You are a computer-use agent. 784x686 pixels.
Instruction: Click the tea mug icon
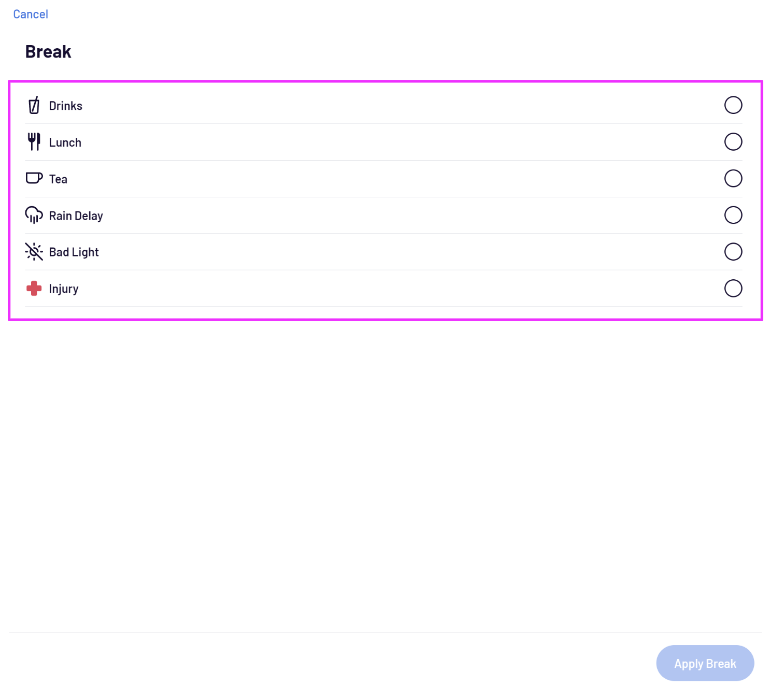click(x=34, y=178)
